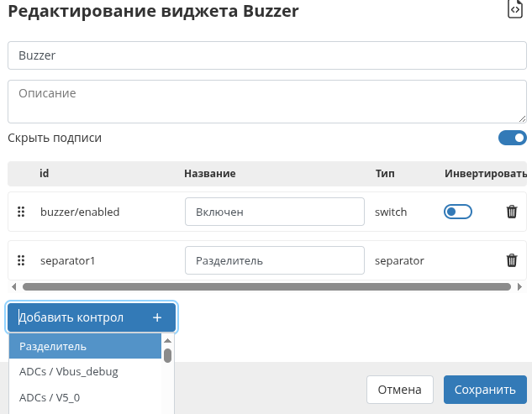The height and width of the screenshot is (414, 532).
Task: Open the JSON code editor icon
Action: (x=515, y=9)
